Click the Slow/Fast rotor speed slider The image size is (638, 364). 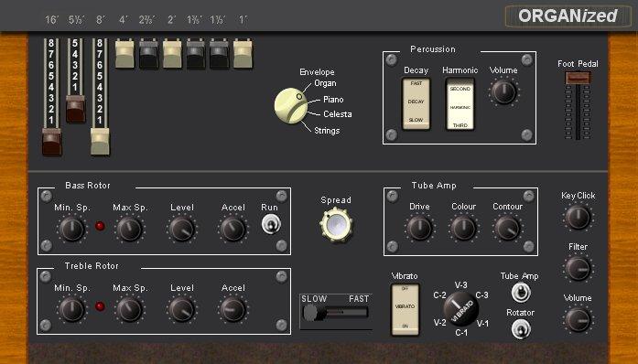(x=336, y=313)
